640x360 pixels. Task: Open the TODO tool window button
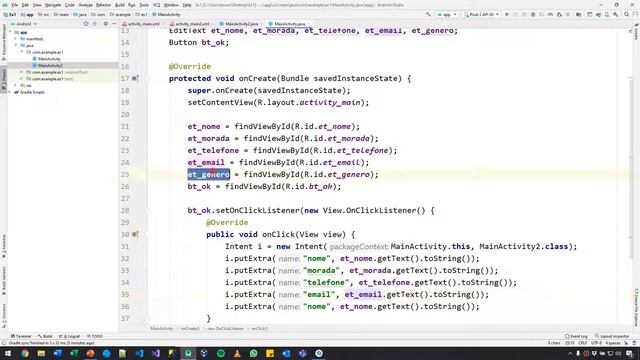coord(95,336)
